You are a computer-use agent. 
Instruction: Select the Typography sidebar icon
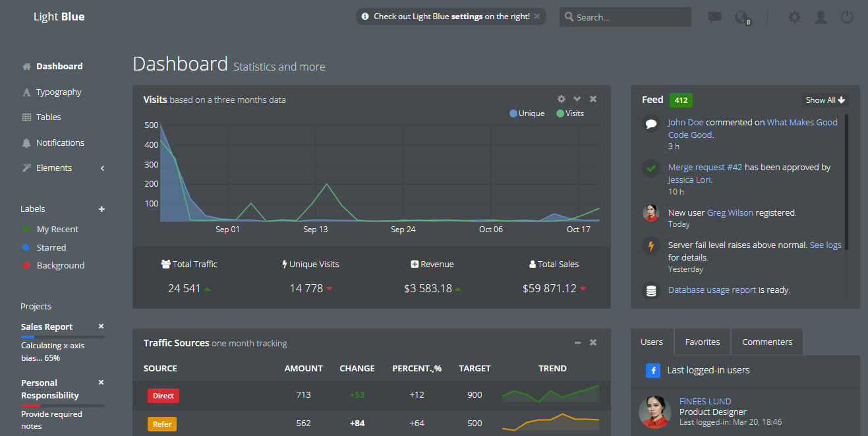point(26,92)
